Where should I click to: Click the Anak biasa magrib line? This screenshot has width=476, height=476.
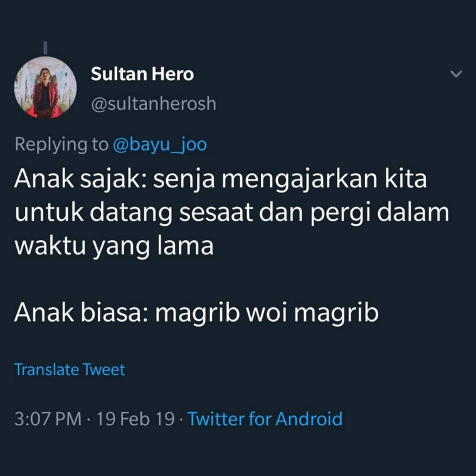196,313
